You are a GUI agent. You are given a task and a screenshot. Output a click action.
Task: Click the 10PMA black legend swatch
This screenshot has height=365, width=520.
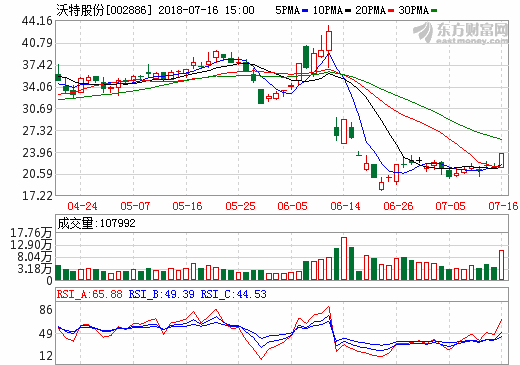(348, 11)
